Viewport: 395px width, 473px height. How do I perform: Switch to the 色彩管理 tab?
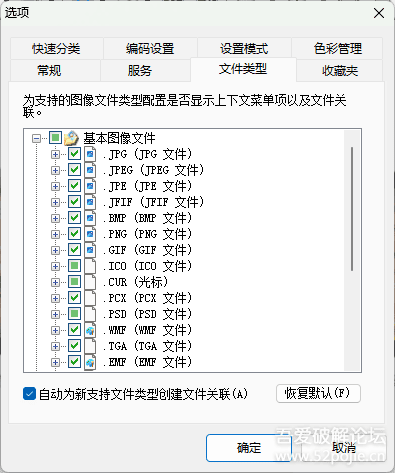(x=337, y=49)
